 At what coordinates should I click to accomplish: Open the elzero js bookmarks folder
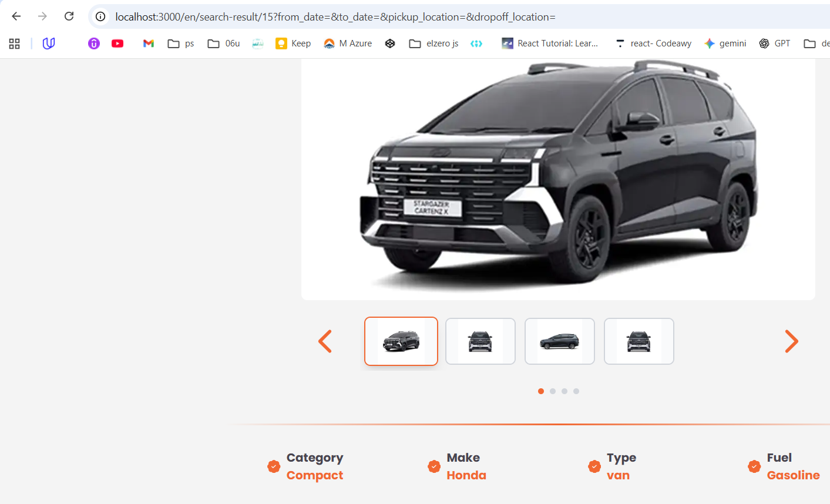click(434, 43)
